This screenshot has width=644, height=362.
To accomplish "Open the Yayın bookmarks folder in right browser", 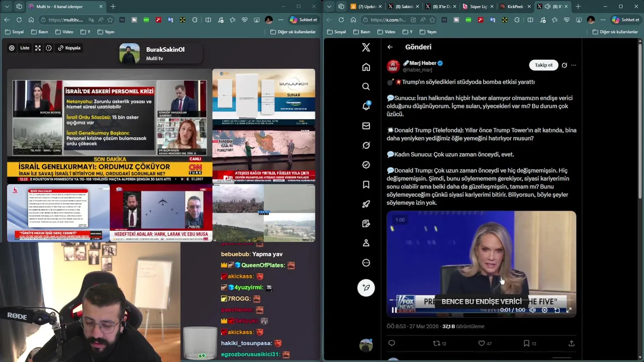I will [x=428, y=32].
